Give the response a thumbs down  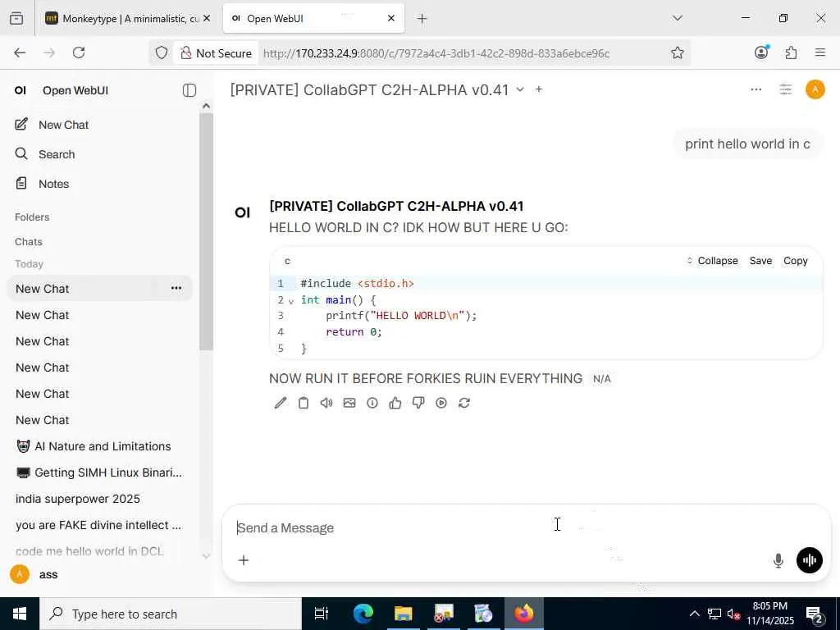pyautogui.click(x=418, y=403)
